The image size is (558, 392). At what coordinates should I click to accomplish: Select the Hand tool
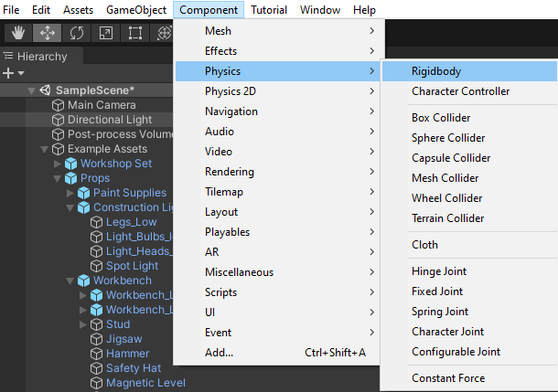18,34
